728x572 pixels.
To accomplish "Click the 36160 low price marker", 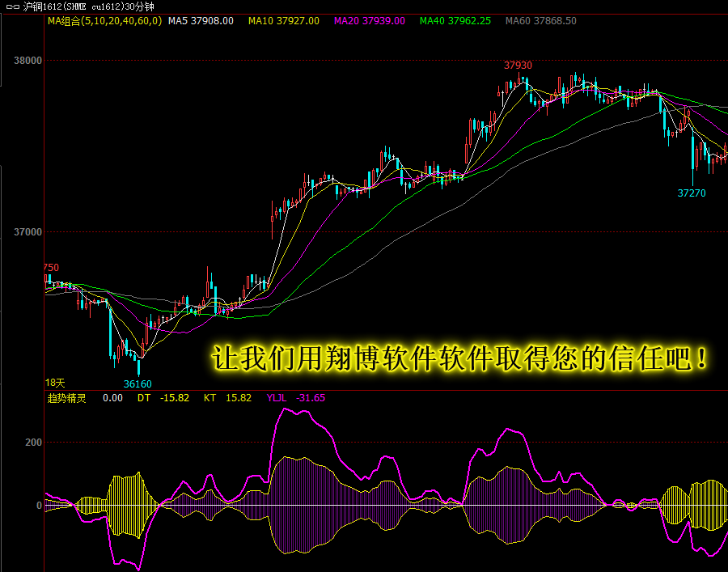I will (x=138, y=384).
